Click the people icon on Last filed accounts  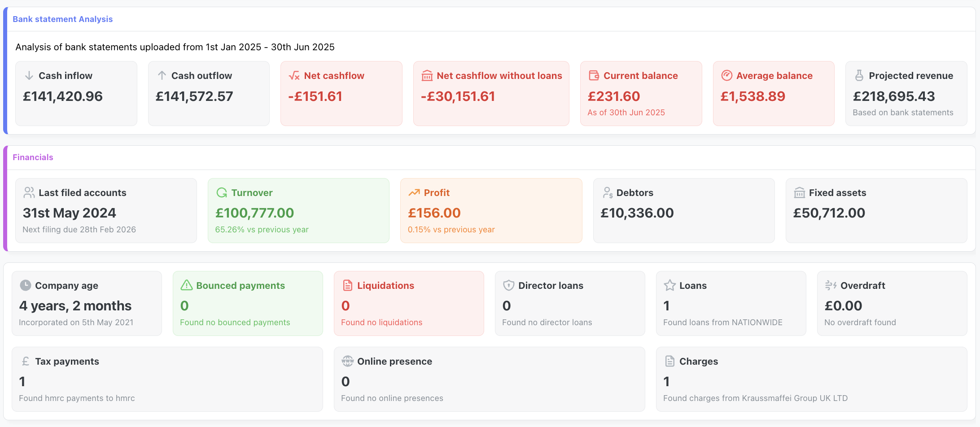click(x=29, y=192)
